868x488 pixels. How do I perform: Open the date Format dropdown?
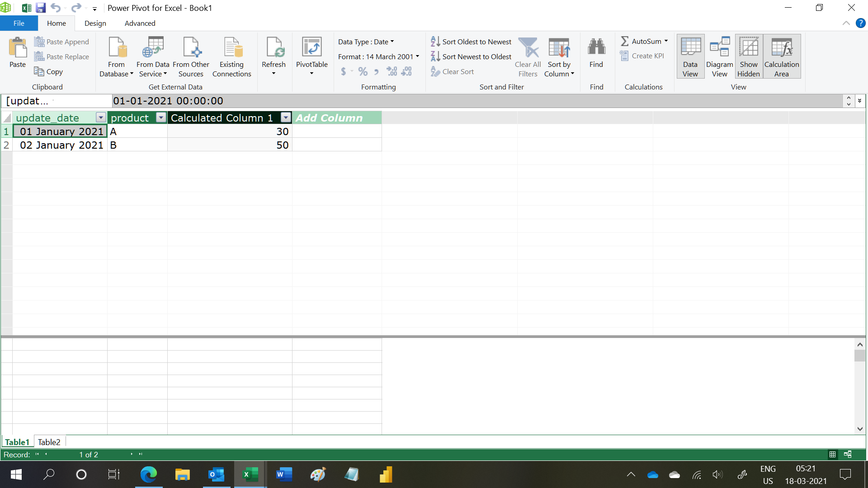point(379,56)
